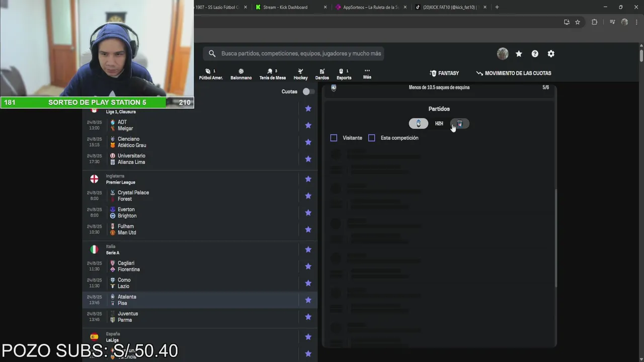
Task: Star the Premier League competition
Action: (308, 179)
